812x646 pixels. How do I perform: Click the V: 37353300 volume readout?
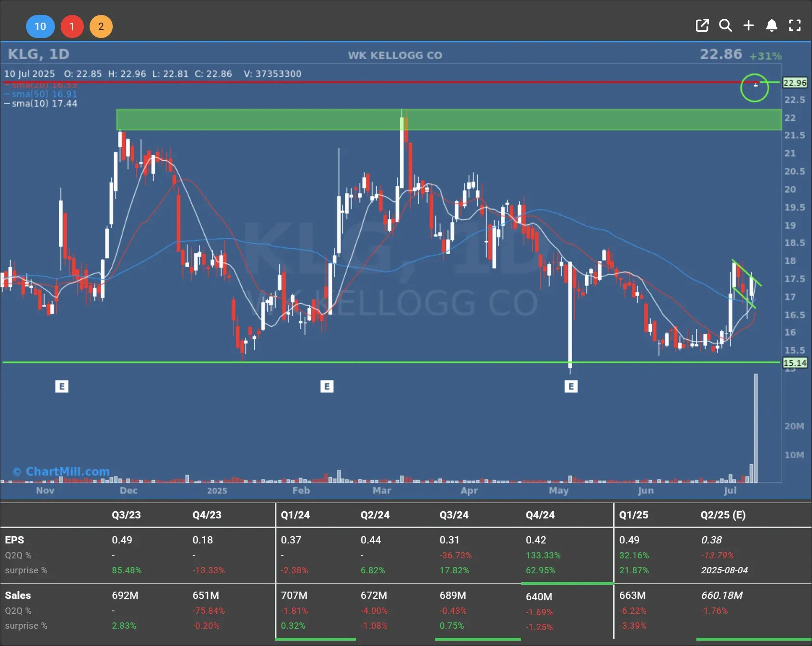[x=273, y=74]
